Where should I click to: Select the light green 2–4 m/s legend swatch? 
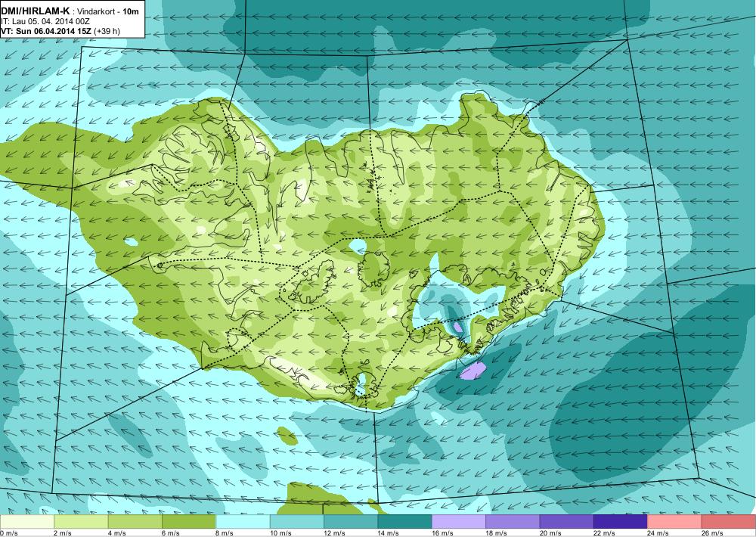81,522
